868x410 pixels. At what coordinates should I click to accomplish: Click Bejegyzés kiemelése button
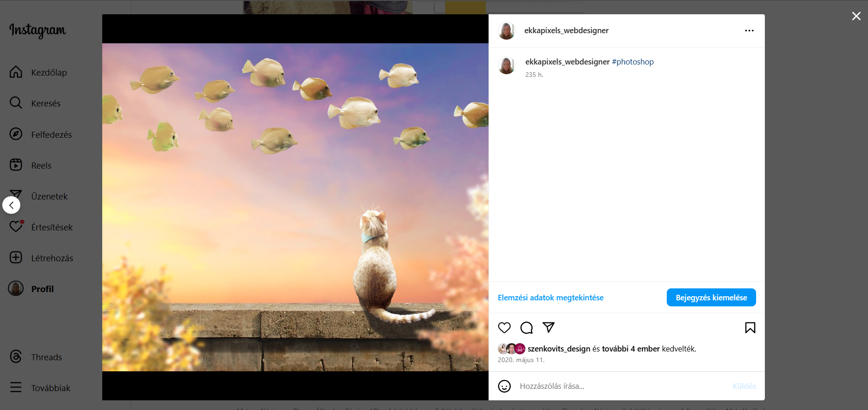711,298
